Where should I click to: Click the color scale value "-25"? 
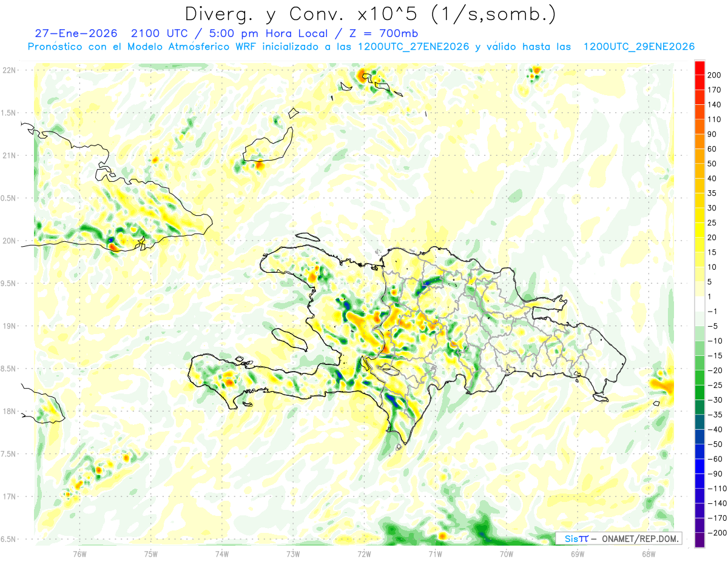[715, 386]
